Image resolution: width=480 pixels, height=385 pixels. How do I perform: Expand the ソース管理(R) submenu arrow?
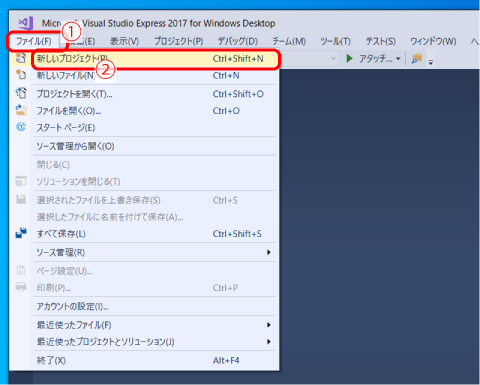coord(269,252)
